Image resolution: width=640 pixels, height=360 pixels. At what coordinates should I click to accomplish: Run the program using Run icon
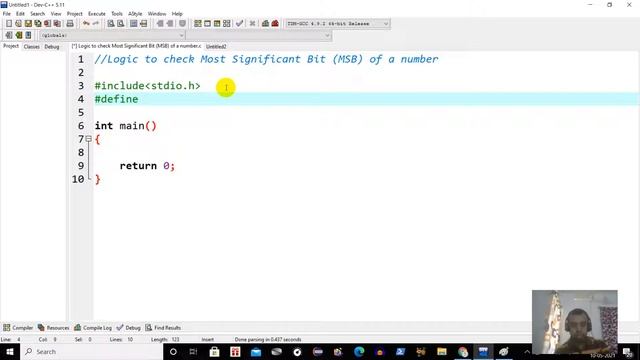click(207, 24)
